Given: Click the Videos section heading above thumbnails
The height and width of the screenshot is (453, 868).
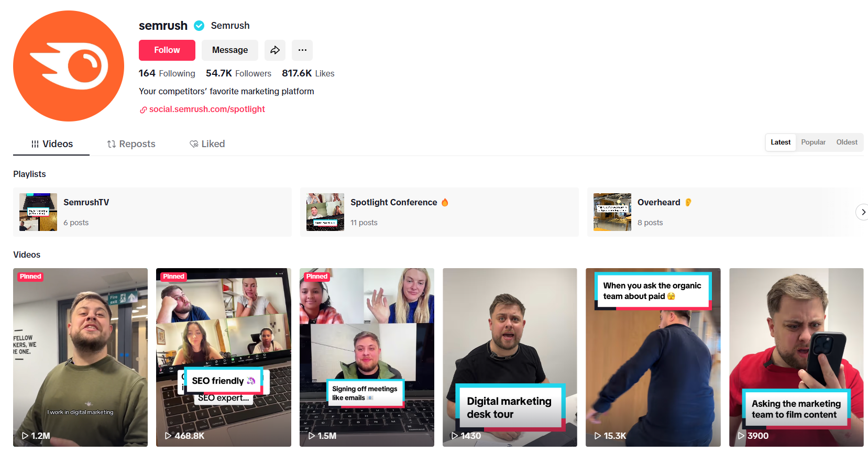Looking at the screenshot, I should (x=27, y=255).
